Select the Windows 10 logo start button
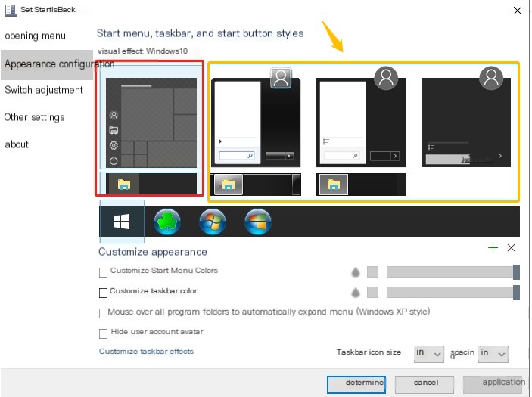 122,222
